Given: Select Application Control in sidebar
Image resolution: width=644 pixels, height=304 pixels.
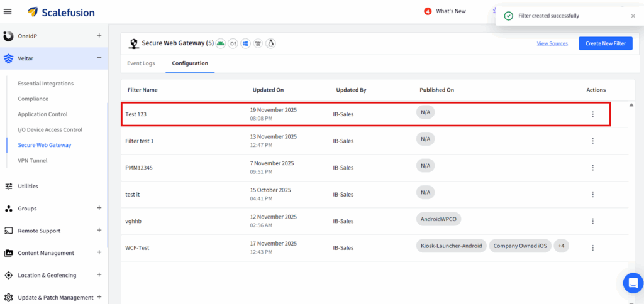Looking at the screenshot, I should coord(43,114).
